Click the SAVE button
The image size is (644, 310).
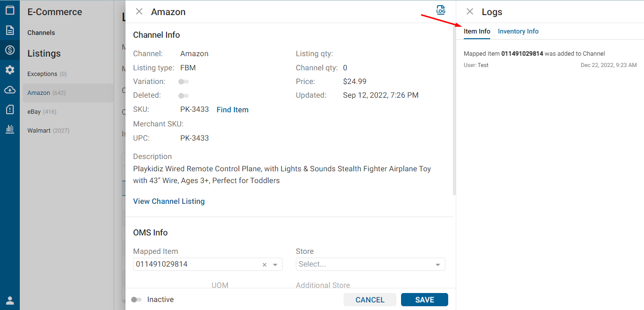tap(424, 300)
